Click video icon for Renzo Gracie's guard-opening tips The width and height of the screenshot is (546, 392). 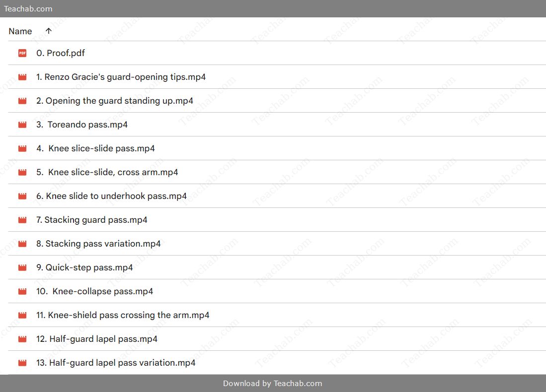[22, 77]
